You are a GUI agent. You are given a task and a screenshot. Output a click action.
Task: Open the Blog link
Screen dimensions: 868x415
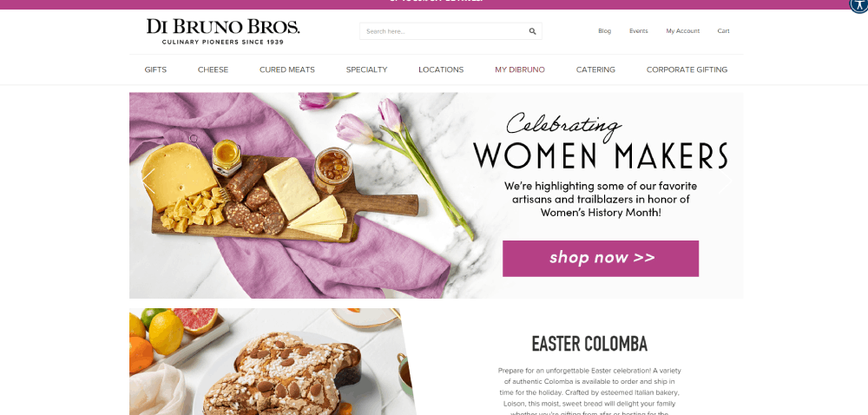(x=604, y=31)
